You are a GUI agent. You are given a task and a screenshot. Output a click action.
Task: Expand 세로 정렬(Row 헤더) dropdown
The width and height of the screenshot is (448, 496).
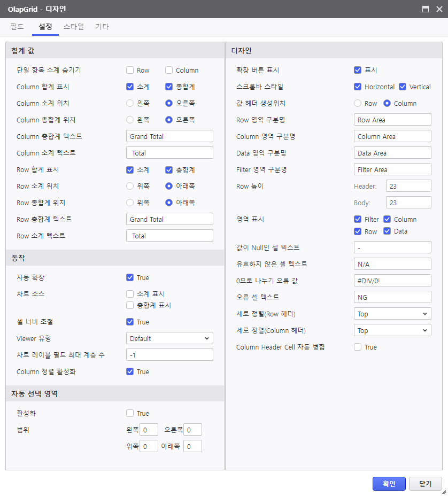click(392, 314)
